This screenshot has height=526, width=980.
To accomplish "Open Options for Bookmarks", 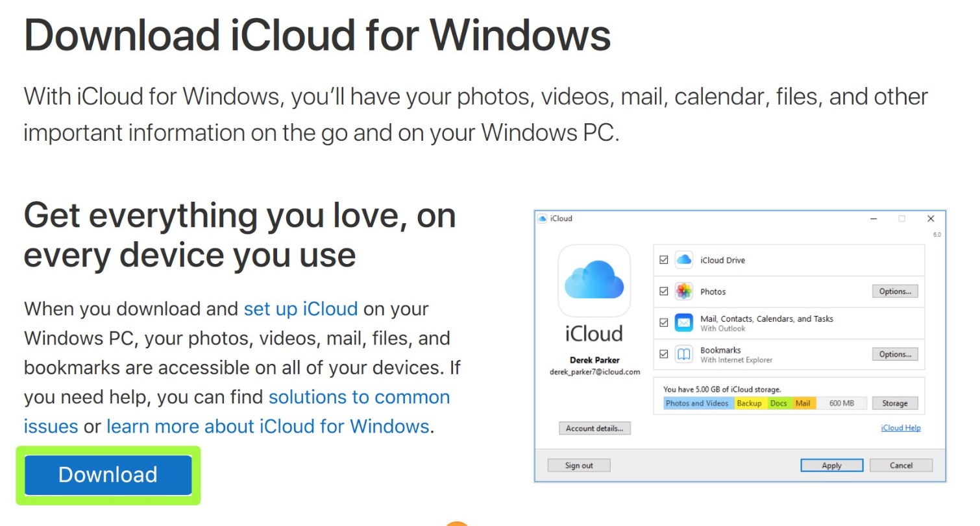I will (895, 354).
